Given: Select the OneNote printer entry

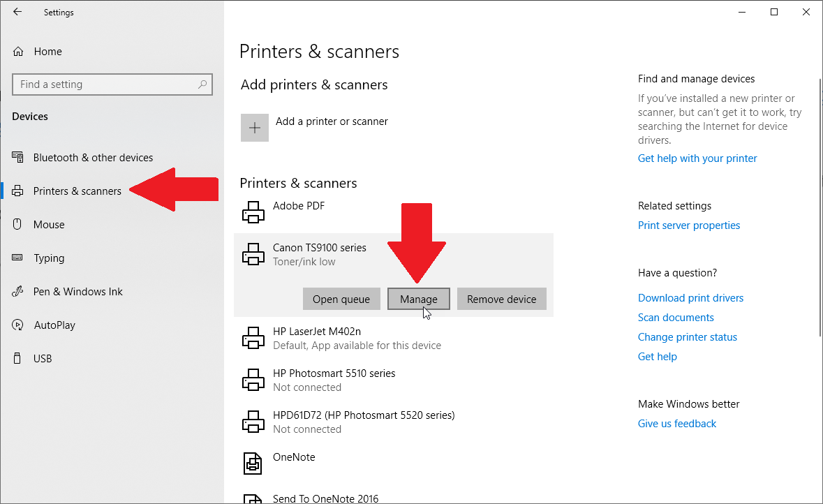Looking at the screenshot, I should coord(394,464).
